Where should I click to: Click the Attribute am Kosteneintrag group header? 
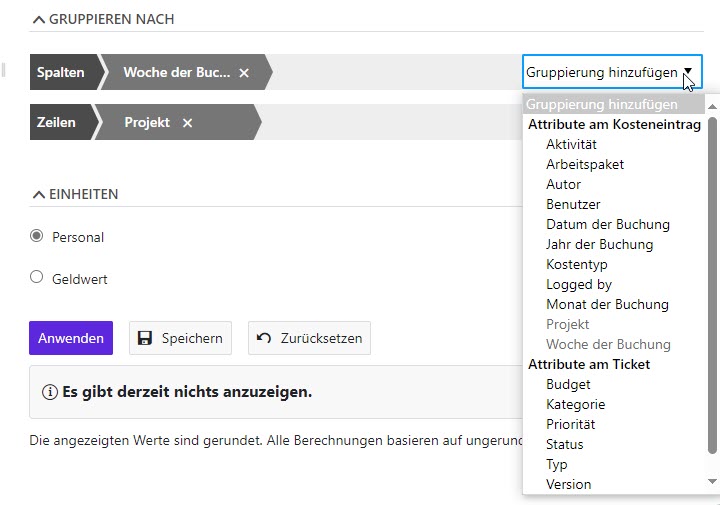click(614, 124)
